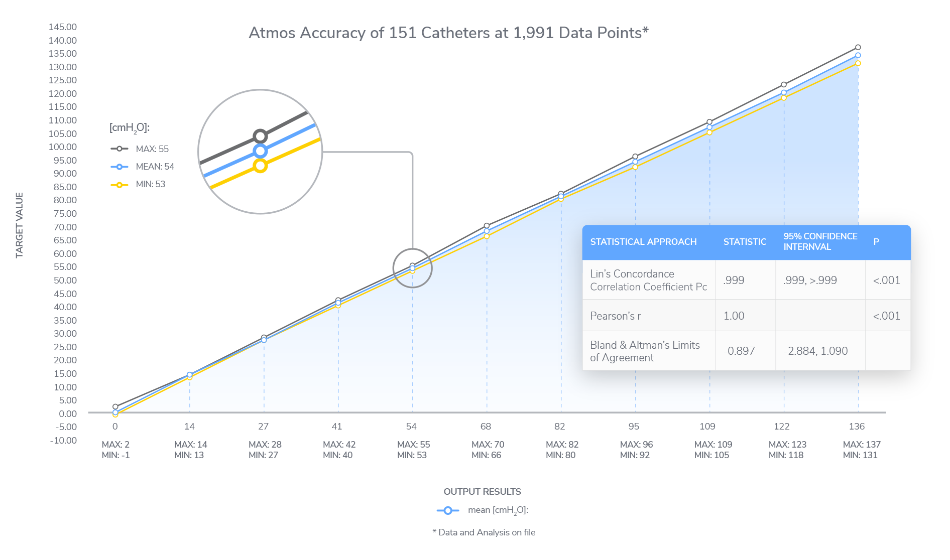Click the large gray circle in the magnifier

260,136
